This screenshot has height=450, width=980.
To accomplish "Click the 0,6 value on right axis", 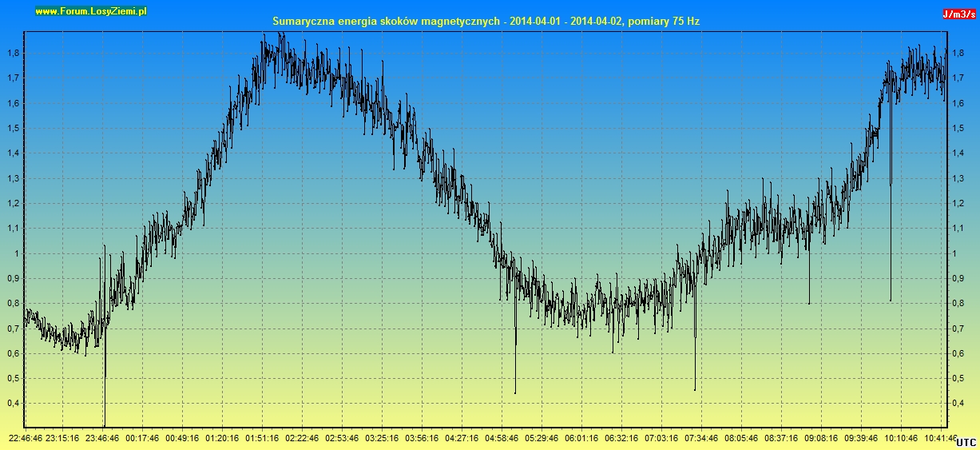I will click(x=958, y=353).
